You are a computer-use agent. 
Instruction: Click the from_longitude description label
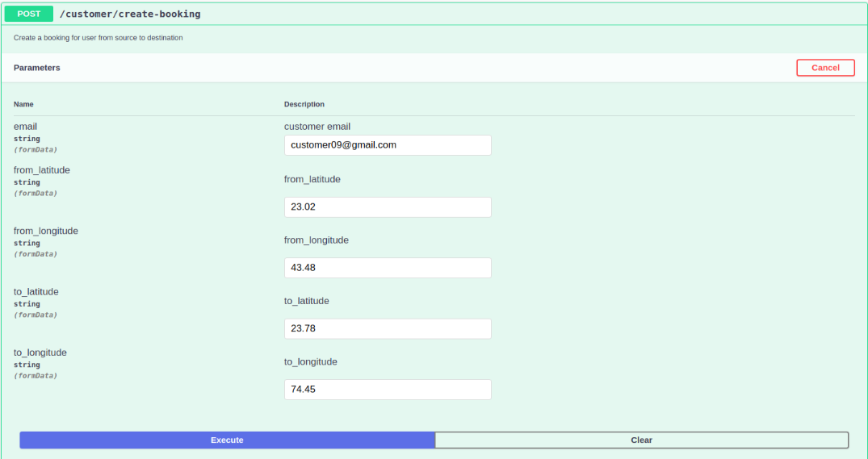click(x=317, y=240)
